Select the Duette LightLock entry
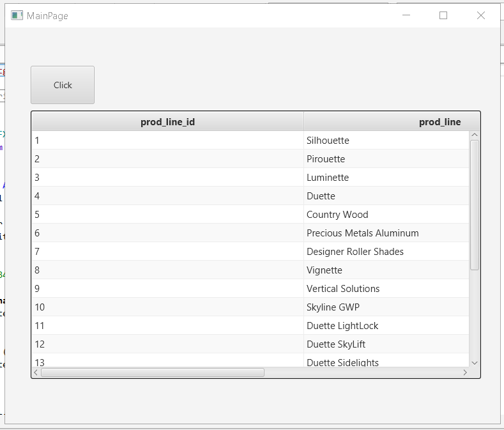 [x=342, y=326]
